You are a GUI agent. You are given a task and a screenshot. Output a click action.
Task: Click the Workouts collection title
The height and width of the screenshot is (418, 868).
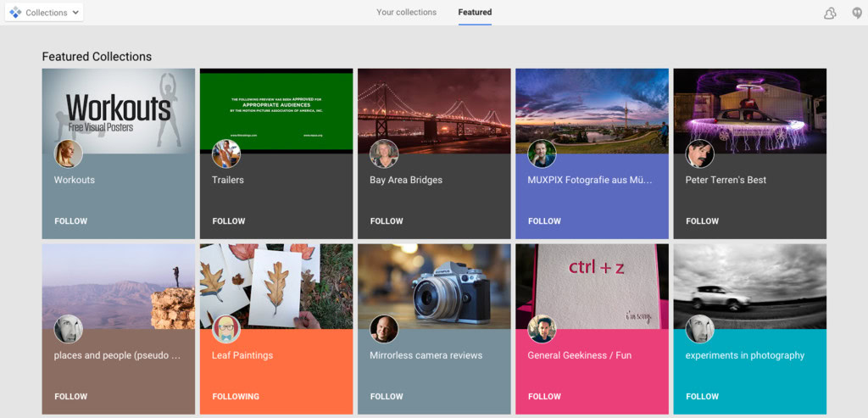75,180
